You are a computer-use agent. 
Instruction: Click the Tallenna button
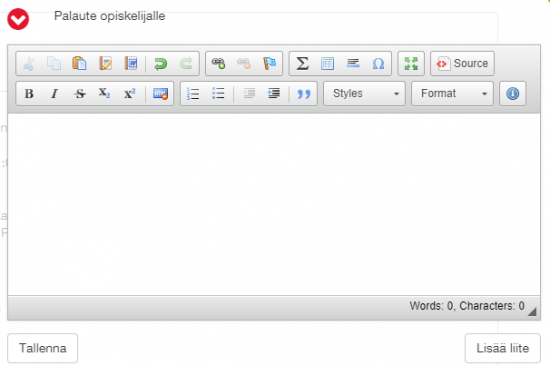click(x=42, y=348)
